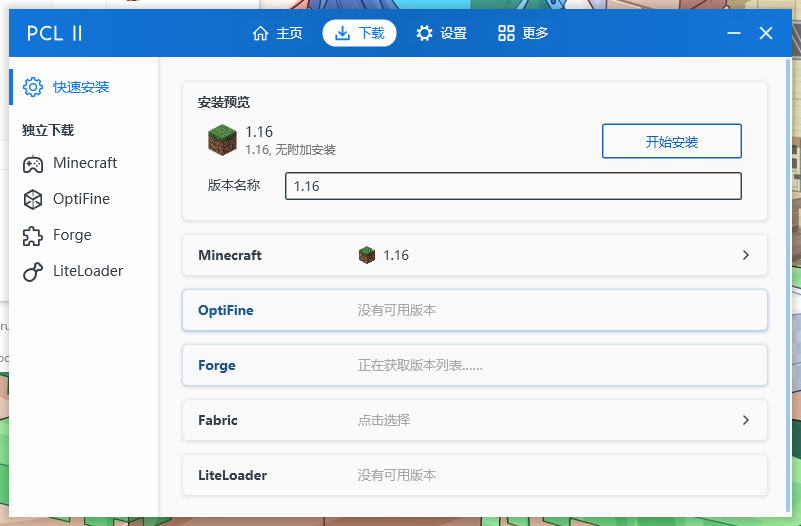Screen dimensions: 801x526
Task: Click the house icon beside 主页
Action: (x=261, y=33)
